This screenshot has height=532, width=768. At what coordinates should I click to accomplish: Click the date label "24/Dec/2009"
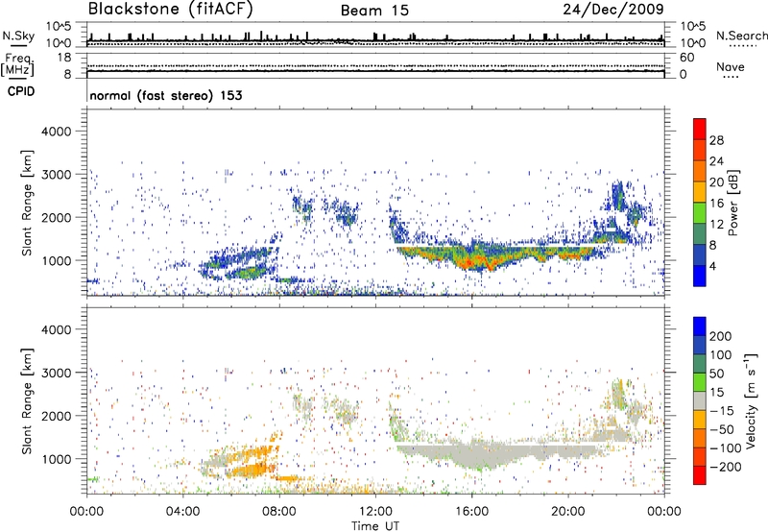(613, 10)
